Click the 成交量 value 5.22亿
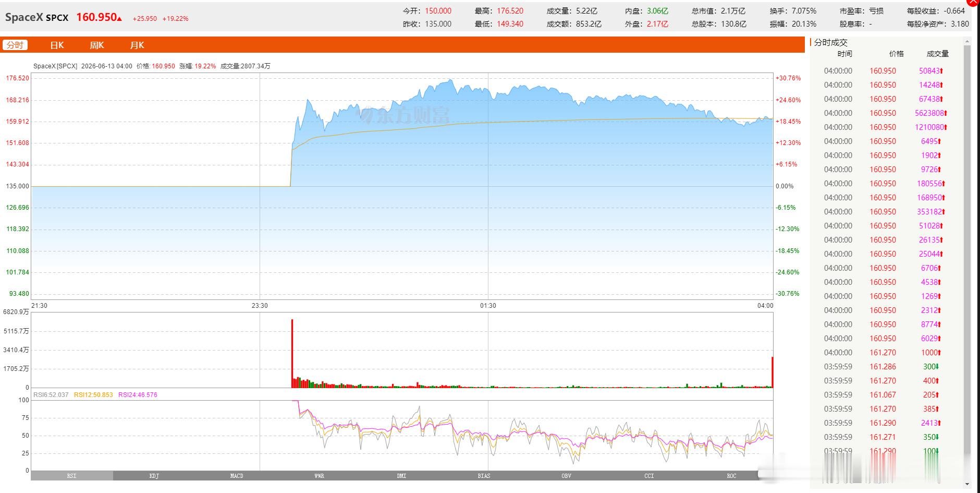The width and height of the screenshot is (980, 493). pyautogui.click(x=587, y=11)
